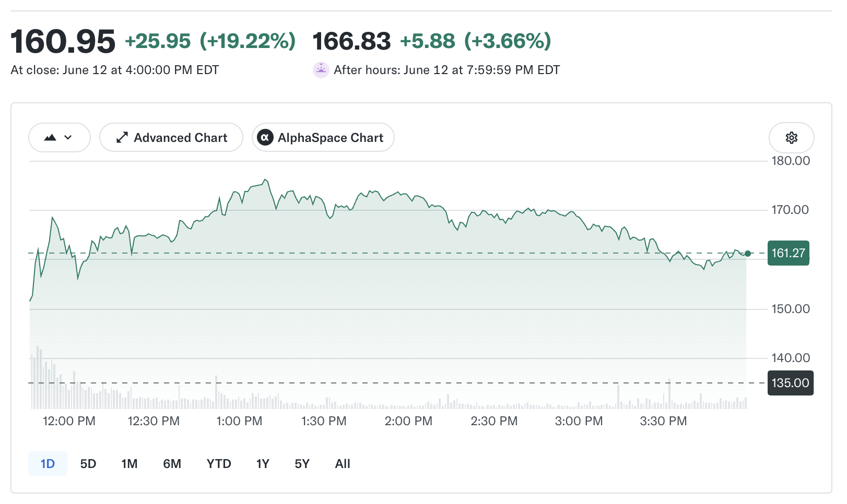Image resolution: width=847 pixels, height=504 pixels.
Task: Show the All time range
Action: [x=343, y=464]
